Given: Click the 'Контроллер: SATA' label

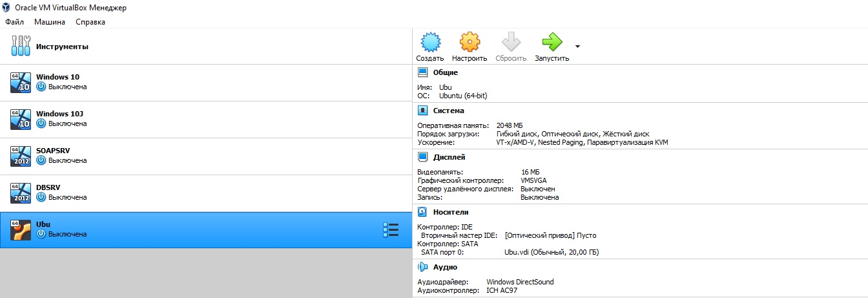Looking at the screenshot, I should coord(448,244).
